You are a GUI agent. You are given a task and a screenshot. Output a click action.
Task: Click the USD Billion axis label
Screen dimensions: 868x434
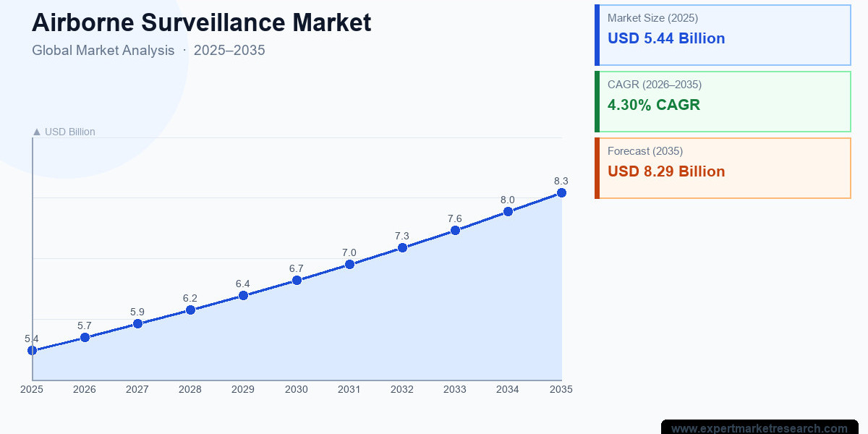[64, 132]
